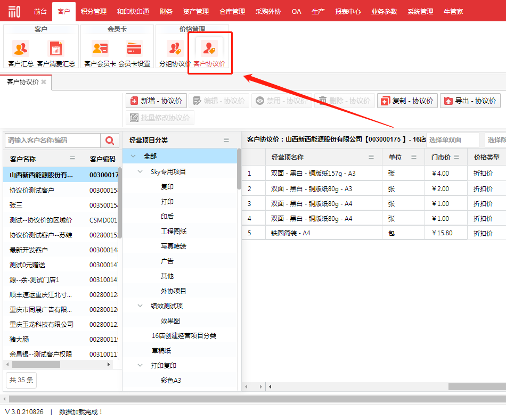Click the 导出 - 协议价 button

[x=470, y=101]
